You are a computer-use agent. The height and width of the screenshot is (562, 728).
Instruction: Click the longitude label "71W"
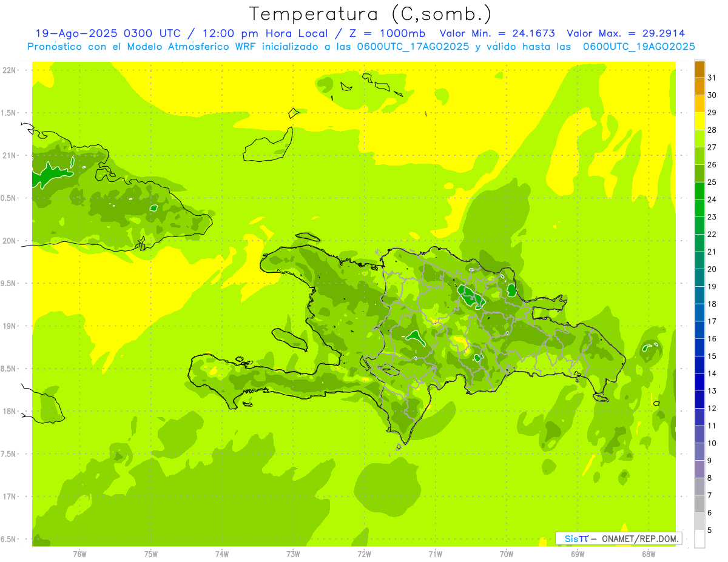pos(435,554)
